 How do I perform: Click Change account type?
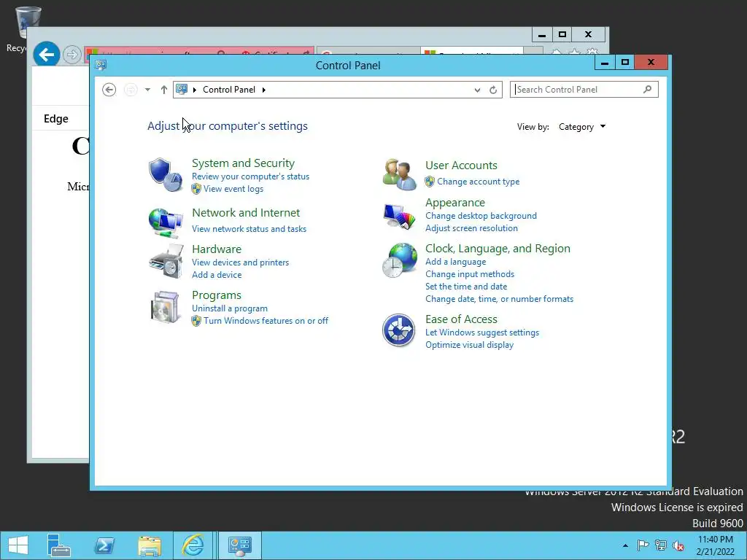tap(479, 182)
